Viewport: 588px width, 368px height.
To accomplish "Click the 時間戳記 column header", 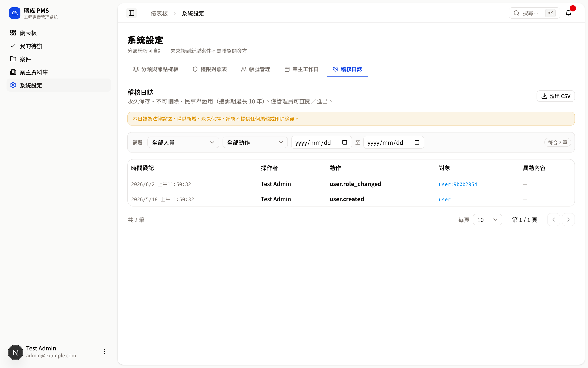I will [x=142, y=168].
